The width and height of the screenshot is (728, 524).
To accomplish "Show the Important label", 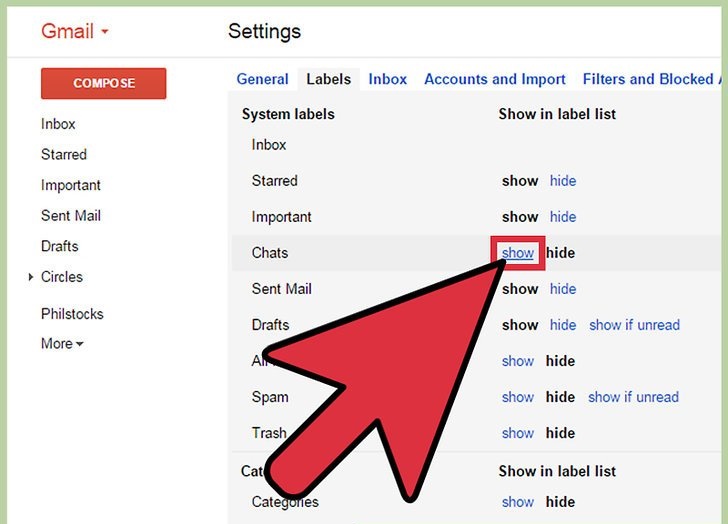I will (520, 217).
